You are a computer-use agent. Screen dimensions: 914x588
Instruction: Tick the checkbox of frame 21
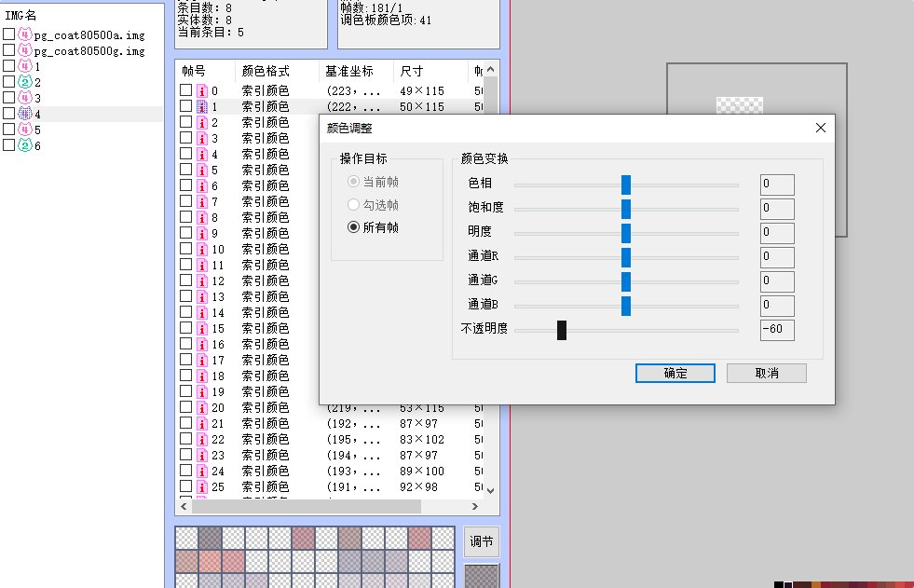coord(186,422)
